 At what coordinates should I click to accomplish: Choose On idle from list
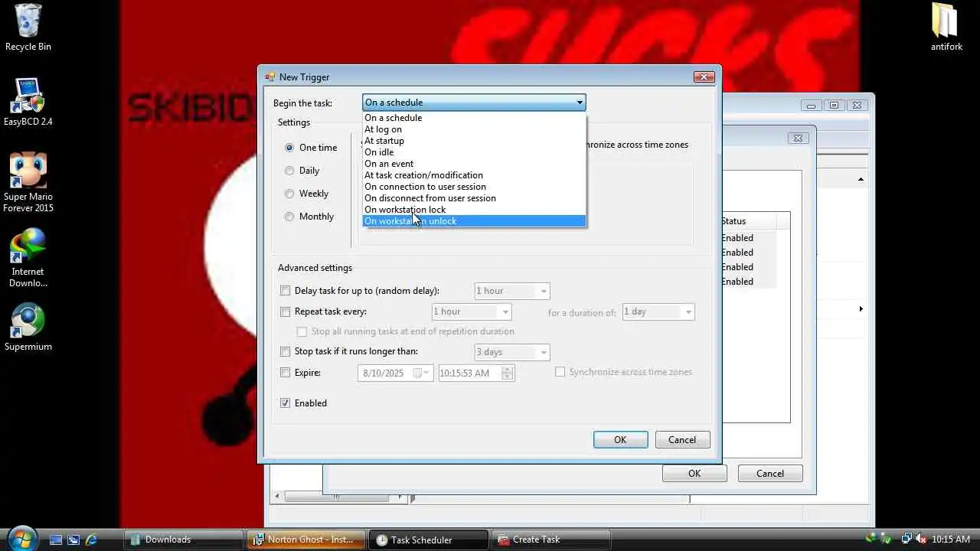(474, 152)
